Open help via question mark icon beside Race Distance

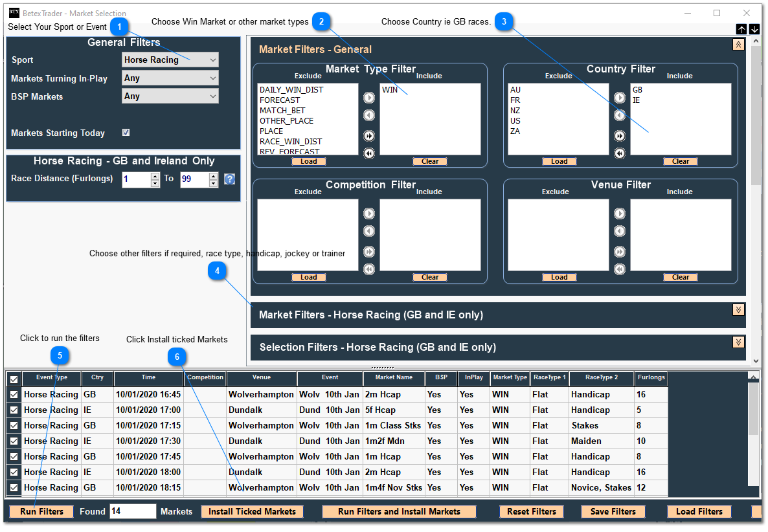(229, 179)
